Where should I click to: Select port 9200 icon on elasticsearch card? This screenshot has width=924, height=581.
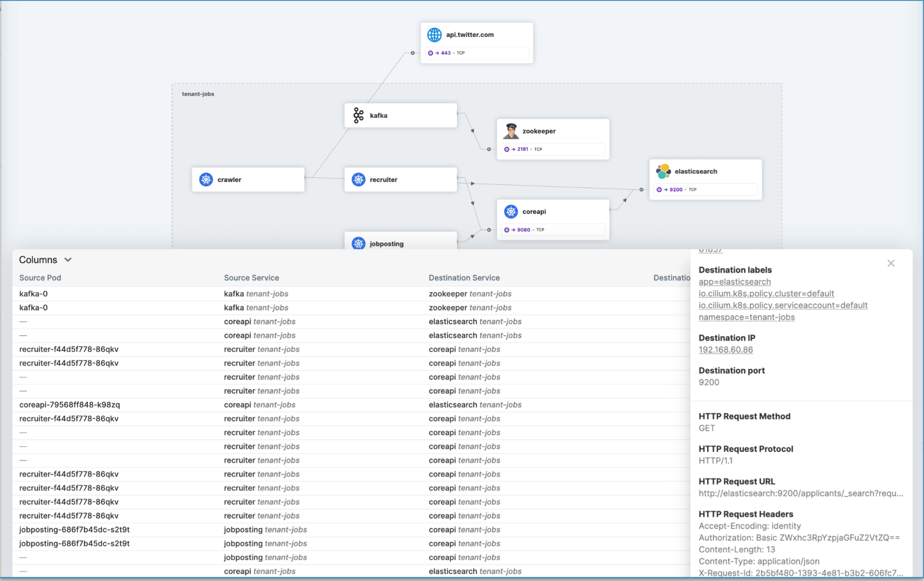point(659,190)
